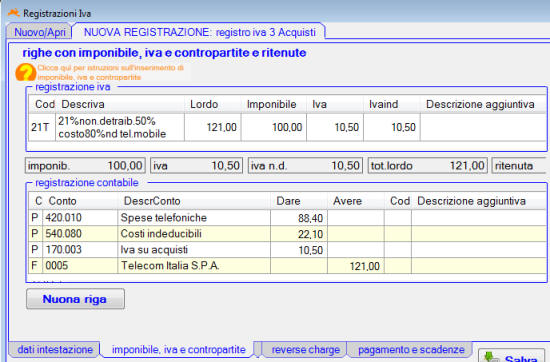Click empty Avere cell of Spese telefoniche row
The width and height of the screenshot is (550, 362).
[x=356, y=218]
